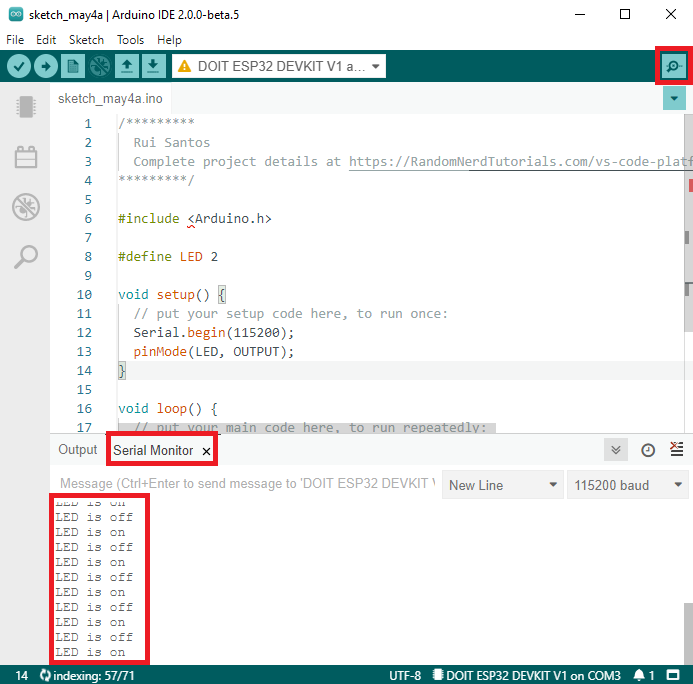
Task: Open the Debug panel in the sidebar
Action: [26, 207]
